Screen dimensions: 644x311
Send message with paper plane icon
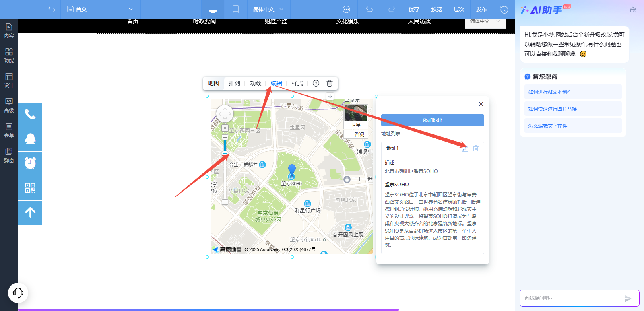[x=628, y=298]
